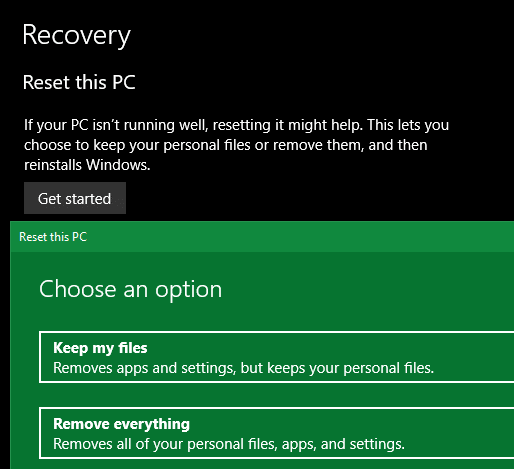Click the 'Reset this PC' dialog title
This screenshot has width=514, height=469.
tap(53, 237)
